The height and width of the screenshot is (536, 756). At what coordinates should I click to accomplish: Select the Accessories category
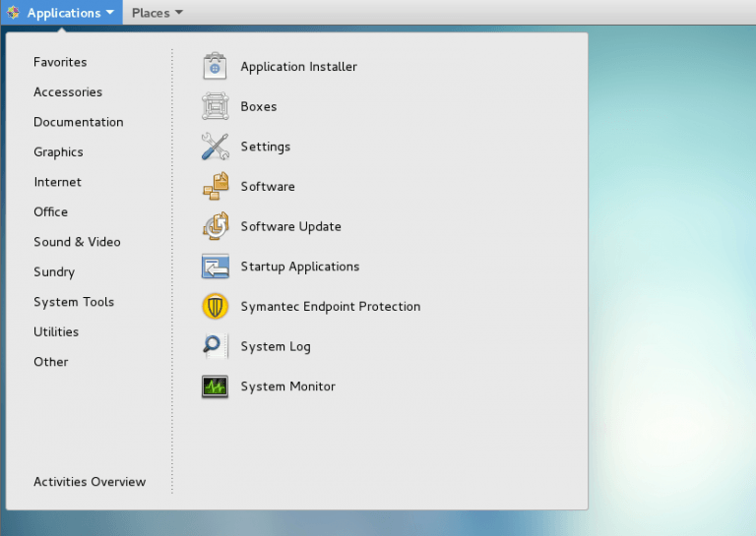pos(68,92)
